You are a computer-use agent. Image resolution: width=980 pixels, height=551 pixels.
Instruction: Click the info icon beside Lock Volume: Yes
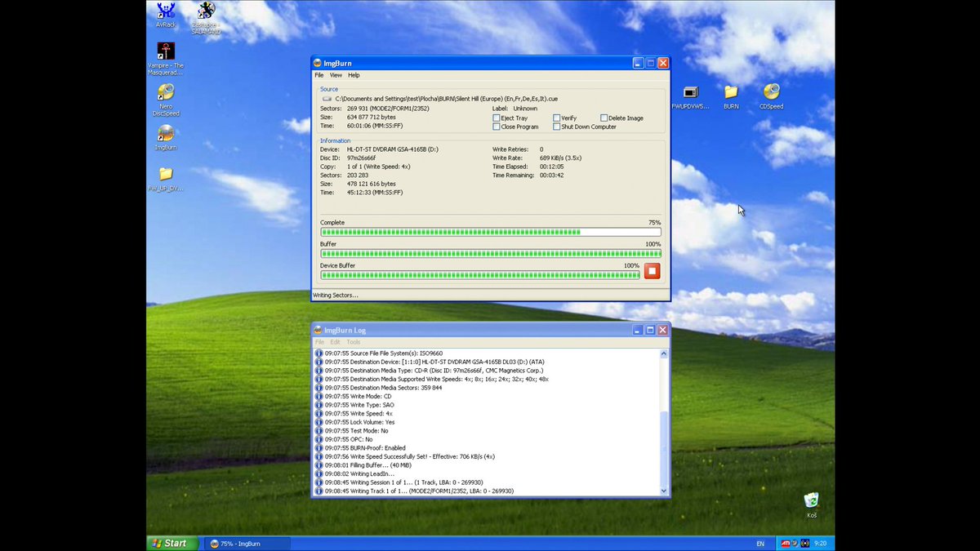319,422
